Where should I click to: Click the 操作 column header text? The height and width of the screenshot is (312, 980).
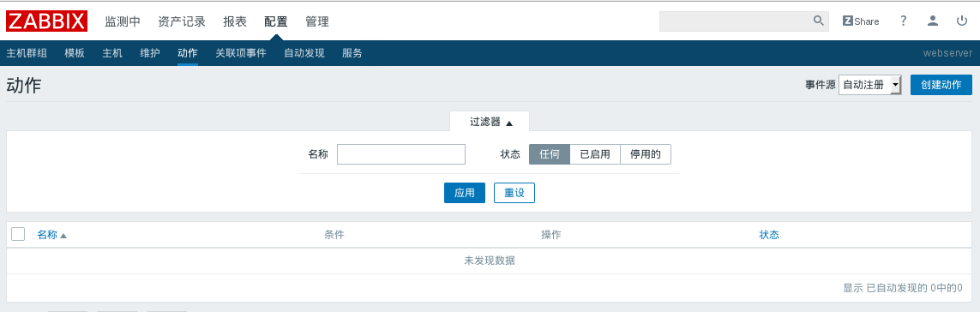point(551,235)
